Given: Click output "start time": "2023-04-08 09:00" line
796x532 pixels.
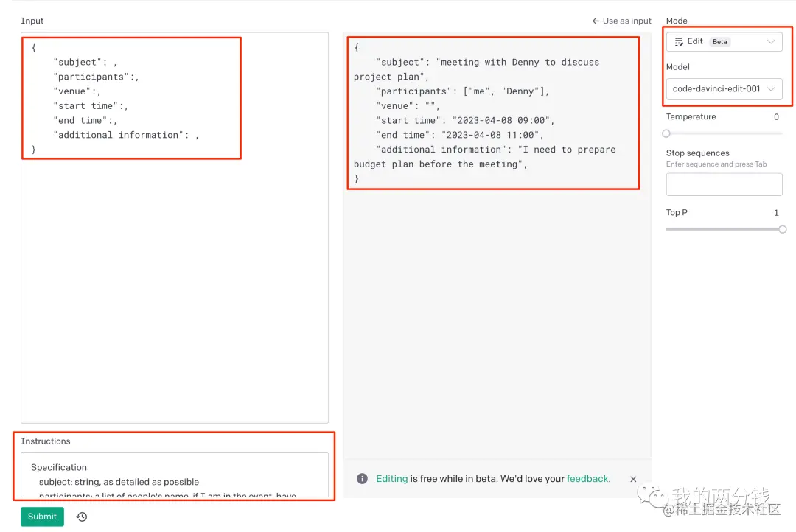Looking at the screenshot, I should (465, 120).
